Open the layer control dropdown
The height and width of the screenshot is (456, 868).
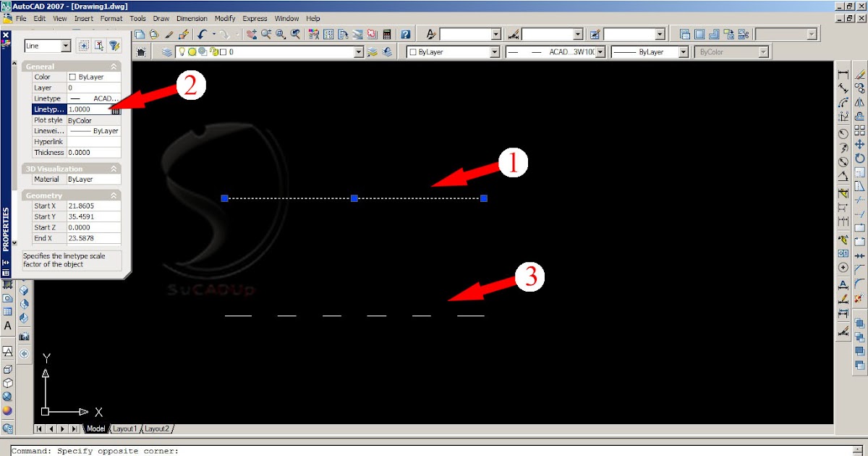358,51
